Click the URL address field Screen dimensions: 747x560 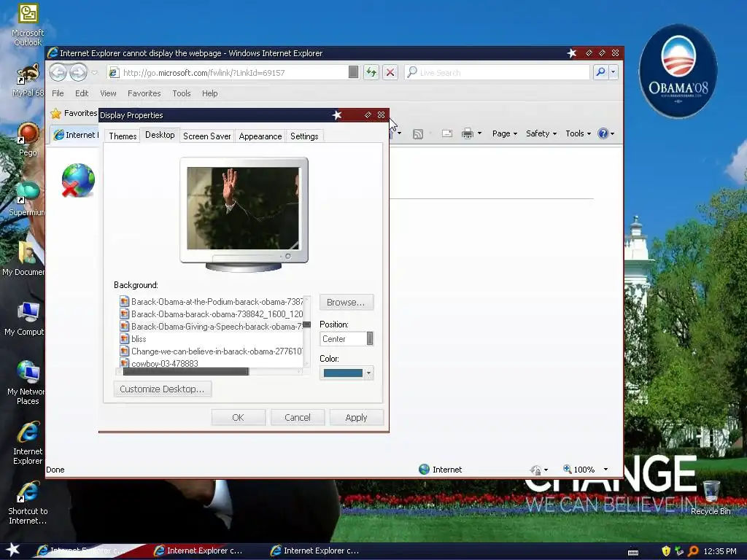click(x=233, y=72)
